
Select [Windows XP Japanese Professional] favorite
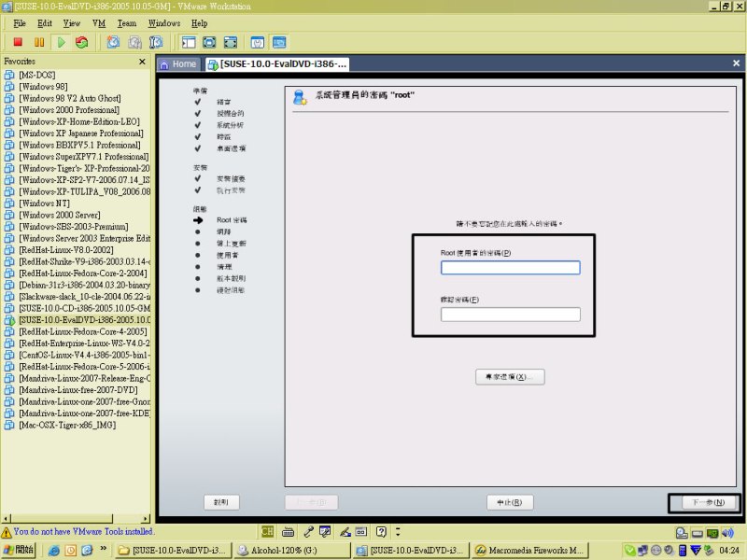(81, 133)
